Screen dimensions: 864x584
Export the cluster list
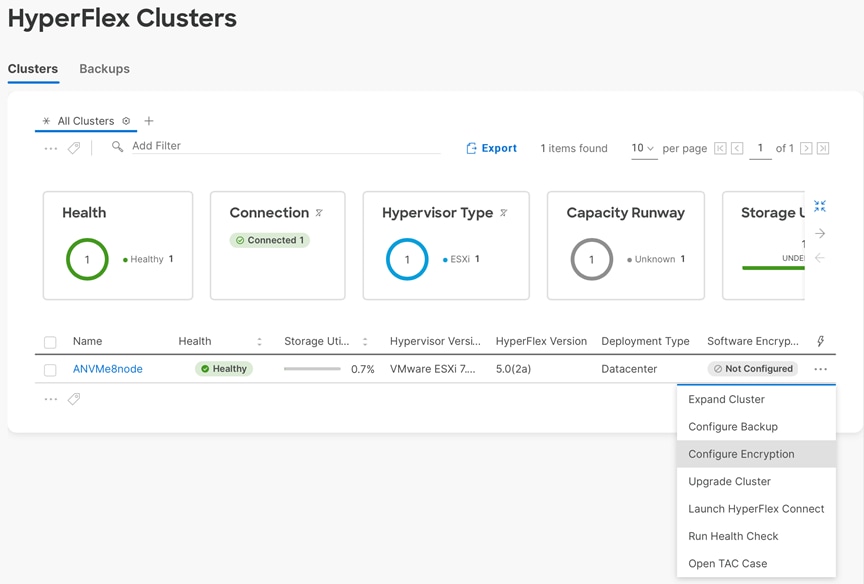492,148
